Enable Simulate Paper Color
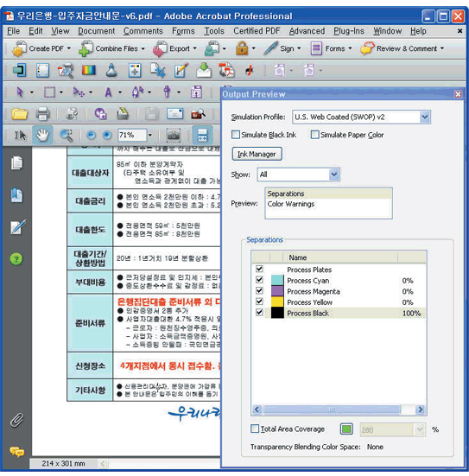The image size is (469, 476). 315,135
